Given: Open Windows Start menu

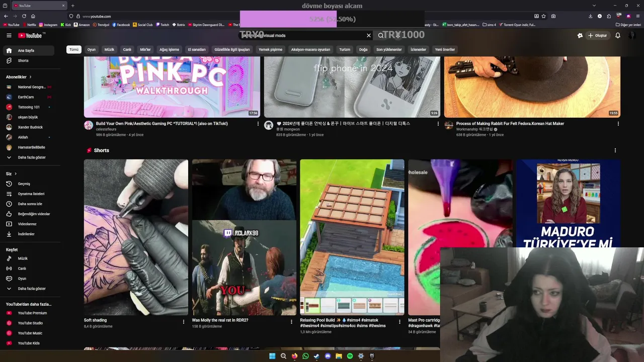Looking at the screenshot, I should point(272,356).
